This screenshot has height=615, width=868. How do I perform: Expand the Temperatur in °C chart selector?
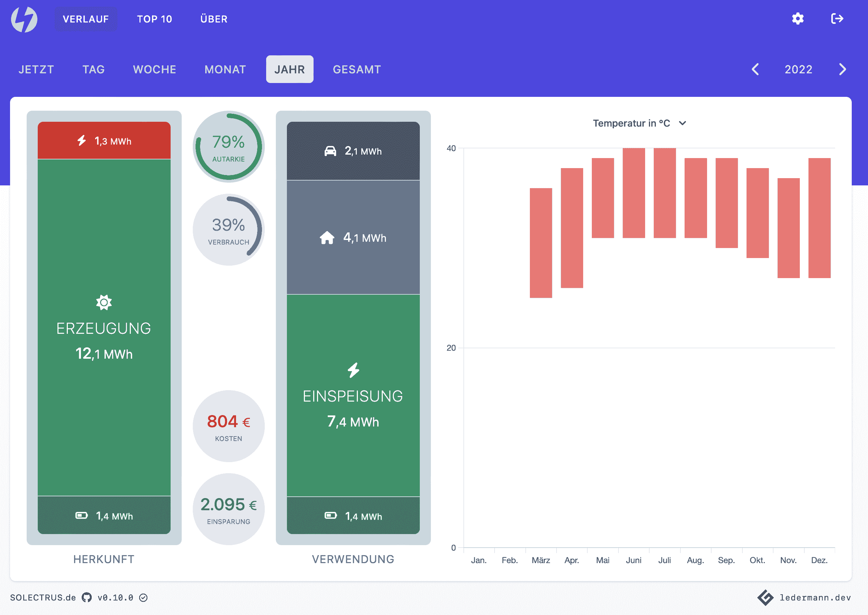coord(639,123)
